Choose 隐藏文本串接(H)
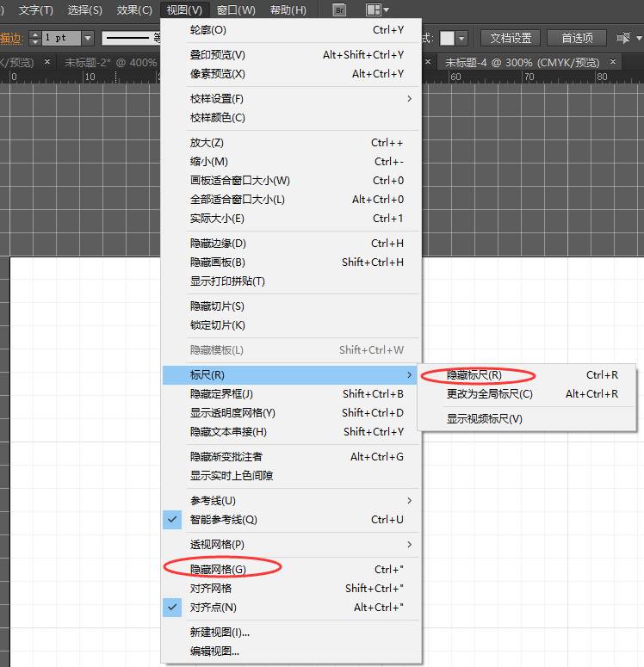 (292, 432)
